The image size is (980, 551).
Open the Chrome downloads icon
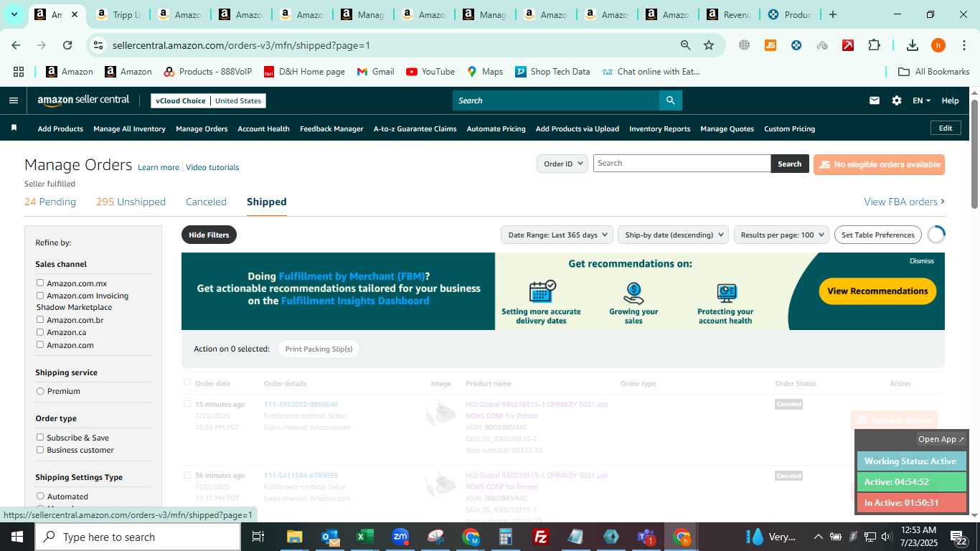click(x=913, y=45)
